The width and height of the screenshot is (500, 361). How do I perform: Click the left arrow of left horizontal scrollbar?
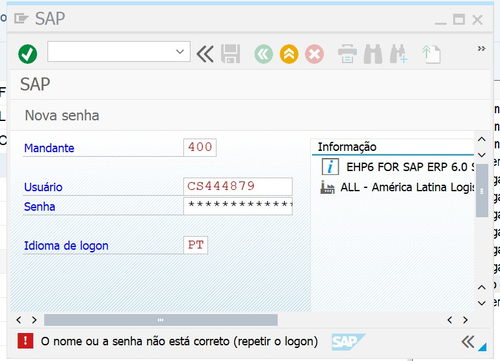tap(19, 320)
